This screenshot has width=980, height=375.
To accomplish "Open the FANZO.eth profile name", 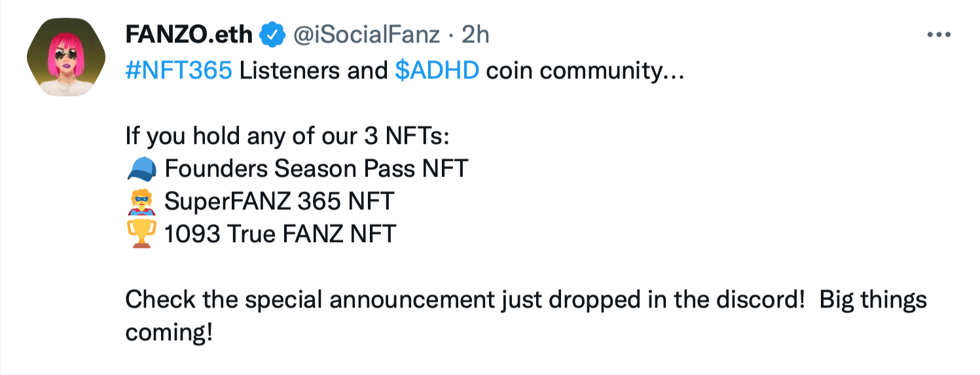I will pos(189,34).
